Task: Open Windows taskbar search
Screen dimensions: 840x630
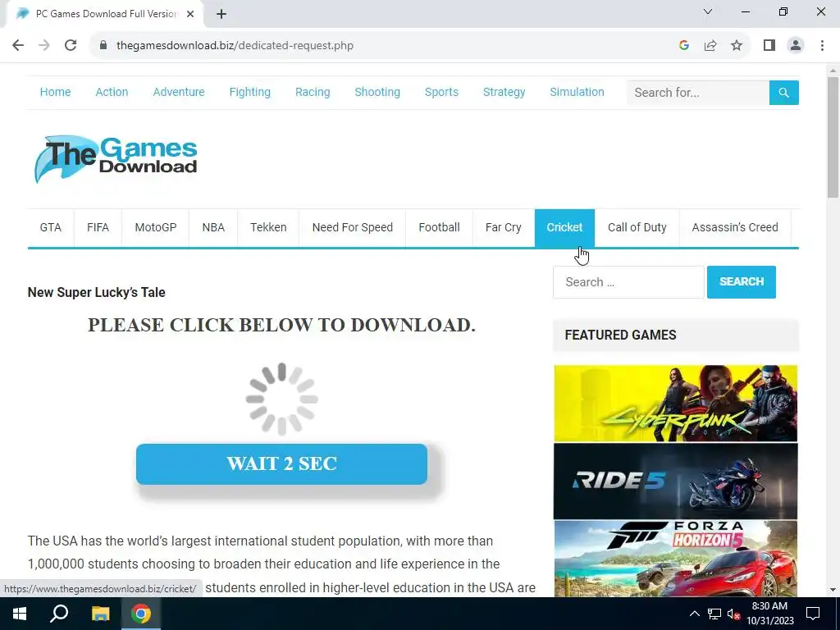Action: pos(59,614)
